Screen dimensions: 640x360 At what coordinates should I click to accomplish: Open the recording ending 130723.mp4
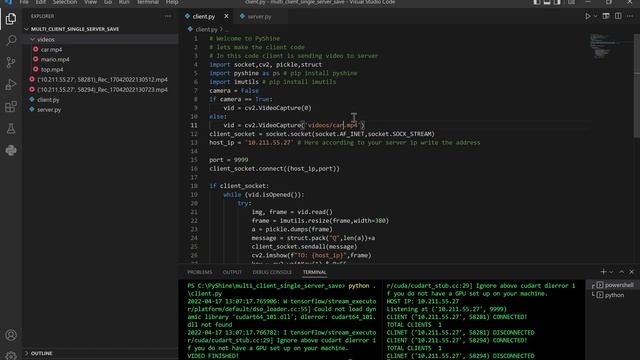click(x=102, y=89)
